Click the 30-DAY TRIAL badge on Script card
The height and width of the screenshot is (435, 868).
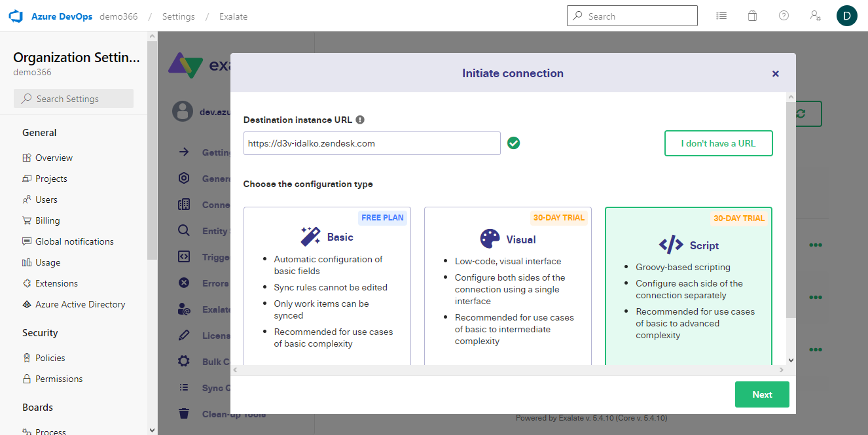click(739, 218)
